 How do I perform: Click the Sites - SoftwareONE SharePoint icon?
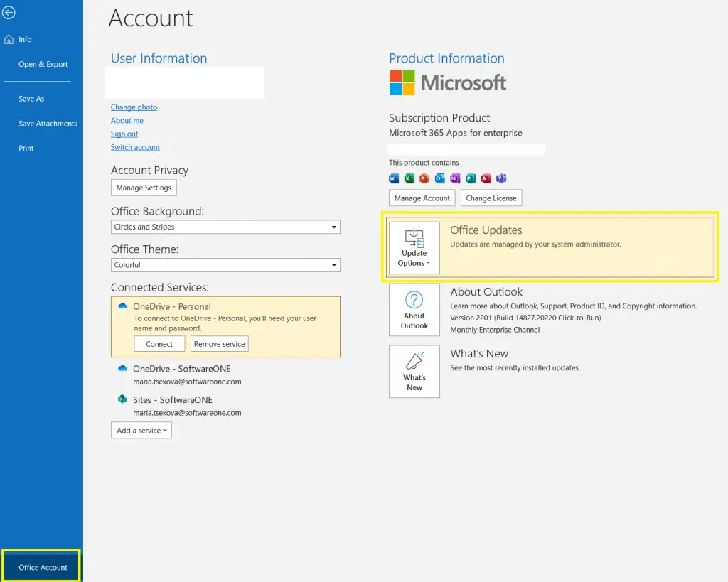click(122, 399)
